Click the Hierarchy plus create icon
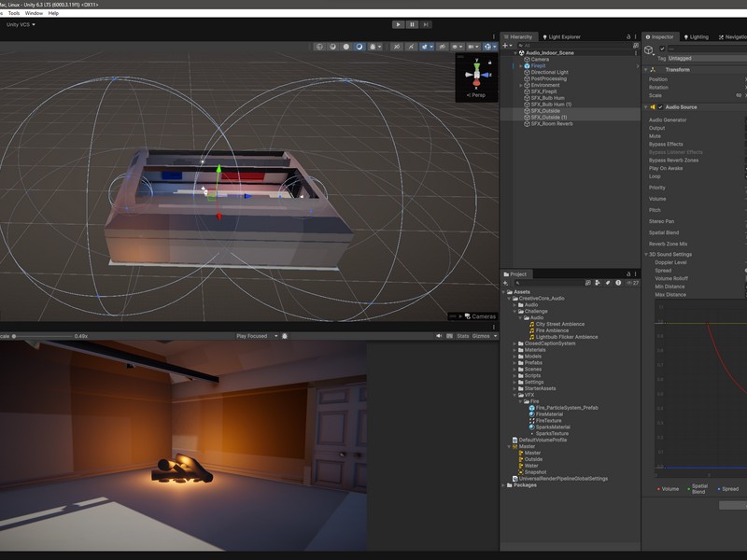The width and height of the screenshot is (747, 560). coord(505,46)
